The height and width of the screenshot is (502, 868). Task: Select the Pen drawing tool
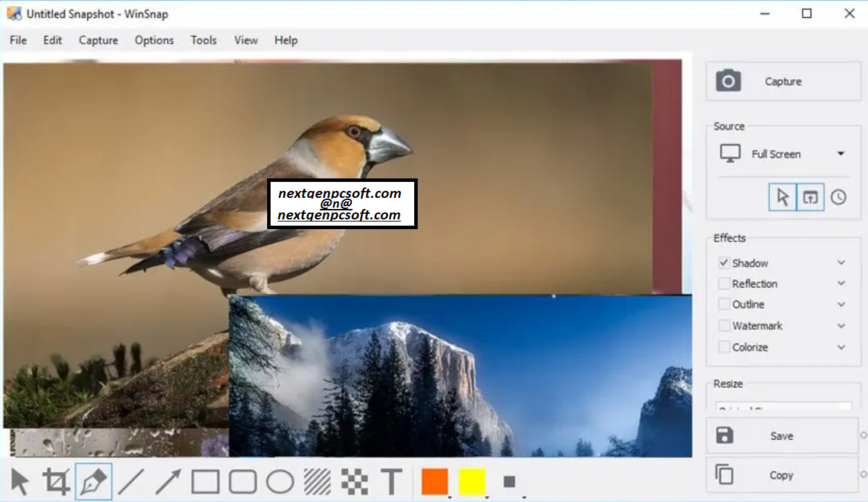pos(94,481)
